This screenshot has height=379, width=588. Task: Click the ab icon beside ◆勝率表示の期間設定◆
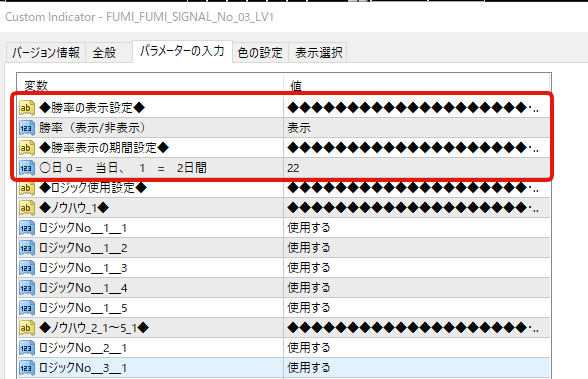27,148
